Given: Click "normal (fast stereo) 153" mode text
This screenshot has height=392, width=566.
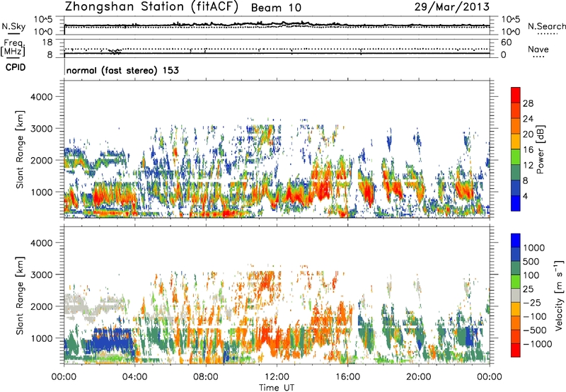Looking at the screenshot, I should [x=122, y=70].
